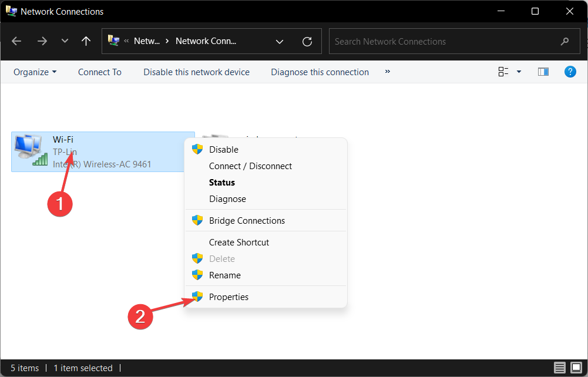This screenshot has width=588, height=377.
Task: Open the Help question mark icon
Action: (570, 72)
